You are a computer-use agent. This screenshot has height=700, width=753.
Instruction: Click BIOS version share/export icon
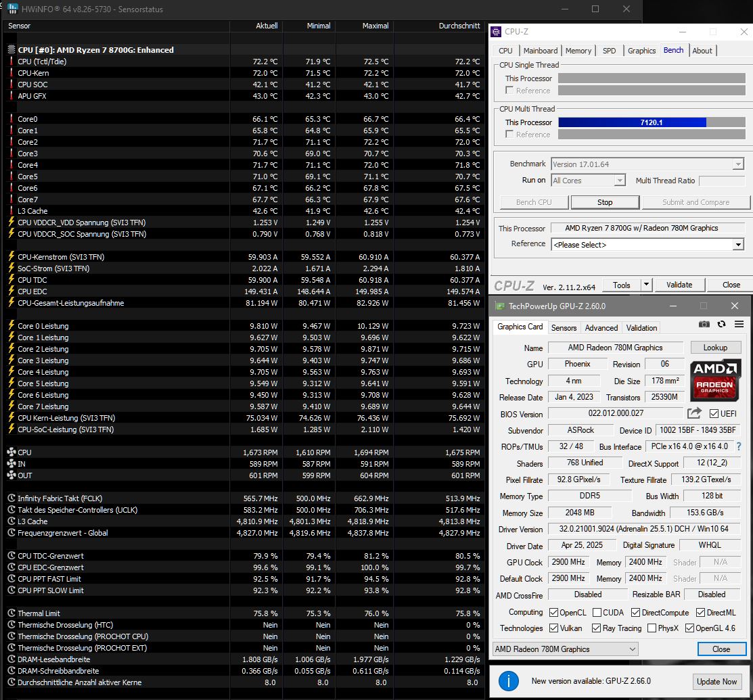click(694, 413)
